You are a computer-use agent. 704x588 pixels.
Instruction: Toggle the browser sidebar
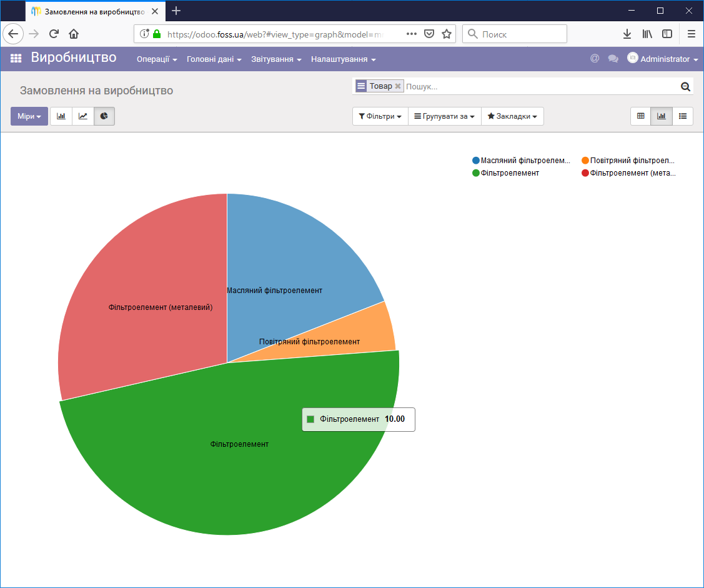[x=667, y=34]
